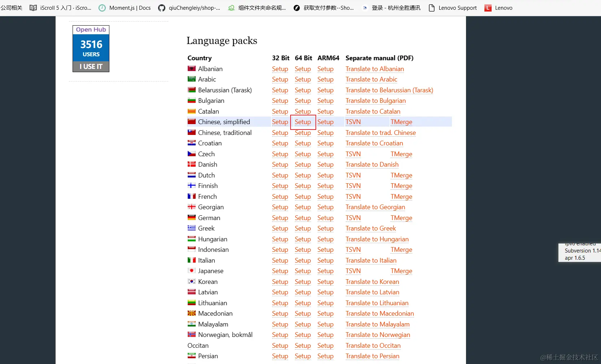Click the Chinese, simplified flag icon
601x364 pixels.
pos(192,122)
